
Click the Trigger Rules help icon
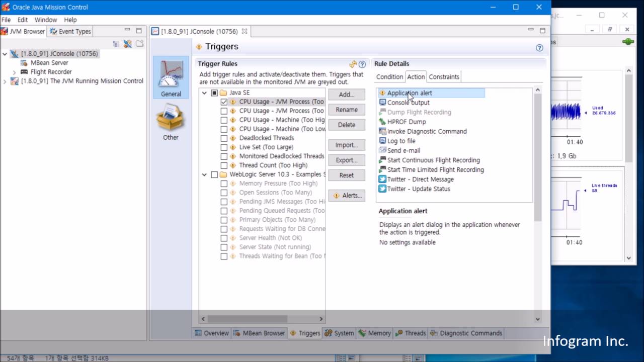point(362,64)
